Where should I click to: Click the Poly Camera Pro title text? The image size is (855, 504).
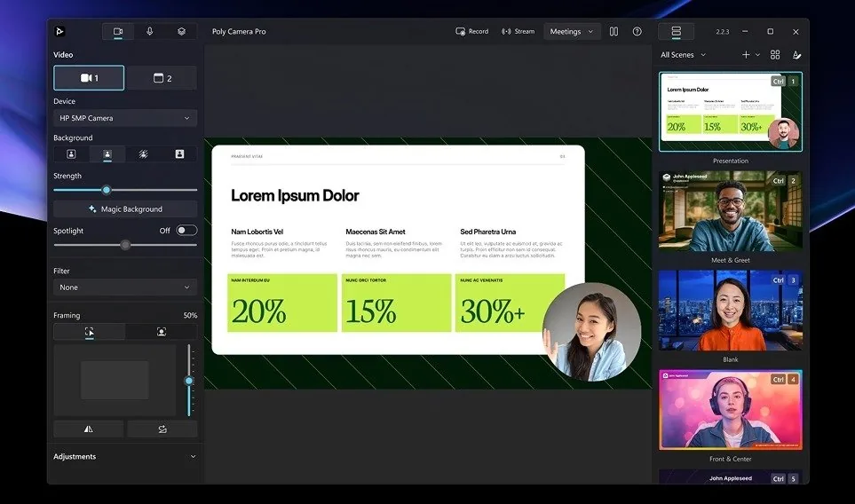239,32
